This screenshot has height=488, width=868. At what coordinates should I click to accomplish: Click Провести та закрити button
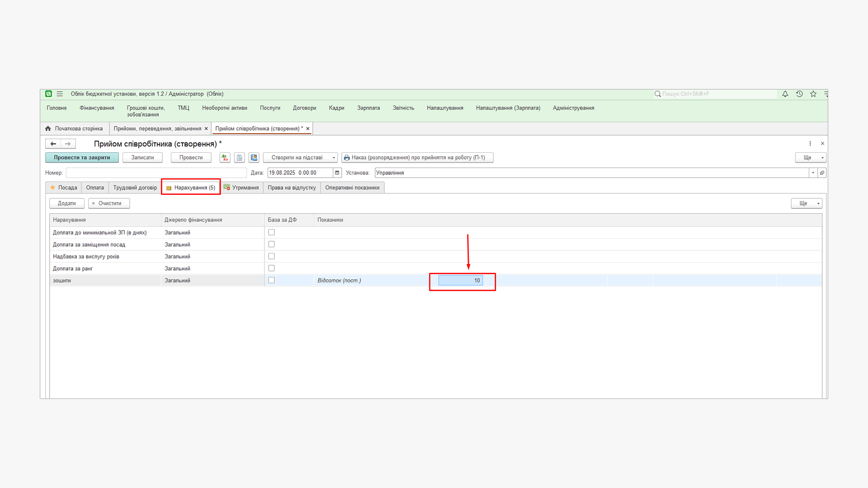coord(82,158)
